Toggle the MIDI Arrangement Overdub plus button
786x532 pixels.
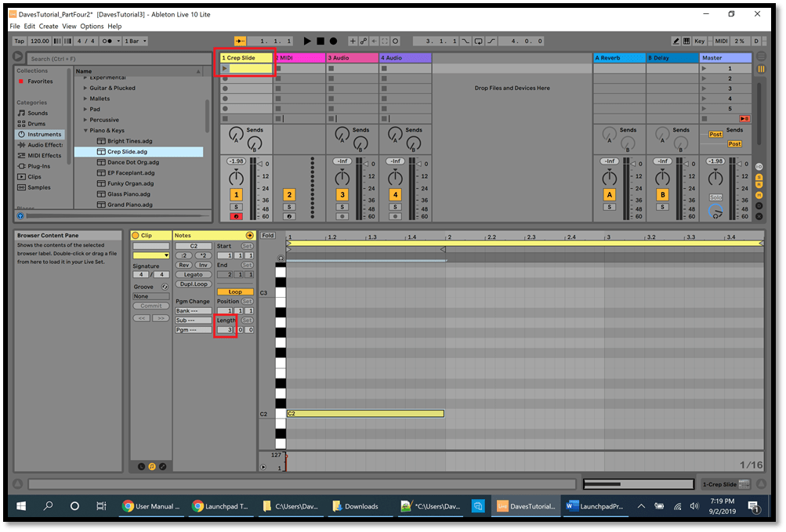click(x=353, y=41)
